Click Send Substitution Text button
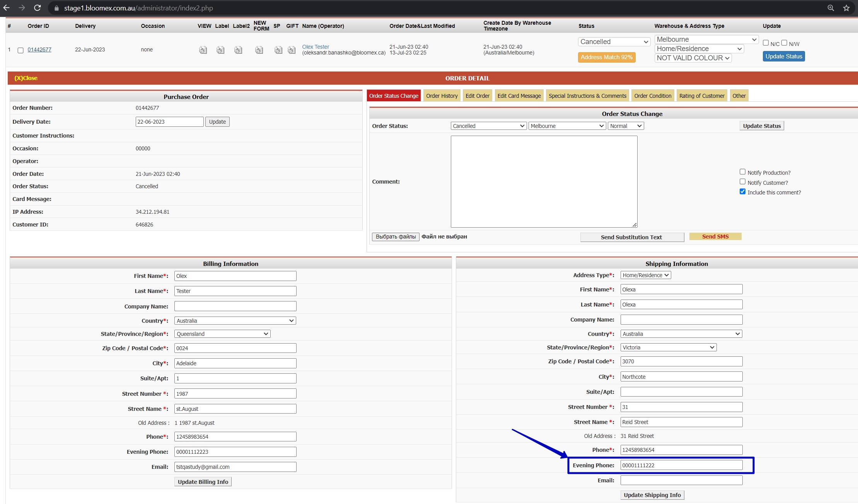 [631, 237]
